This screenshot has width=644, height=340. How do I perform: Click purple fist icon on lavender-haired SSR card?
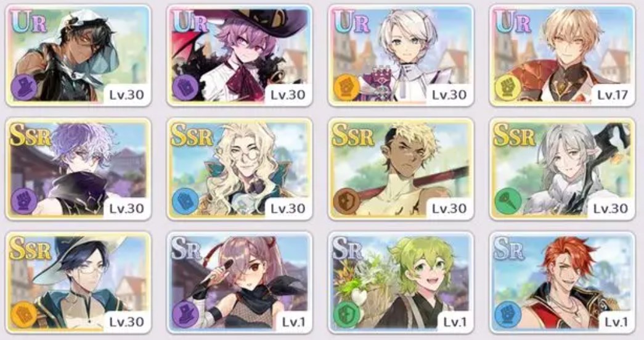23,201
